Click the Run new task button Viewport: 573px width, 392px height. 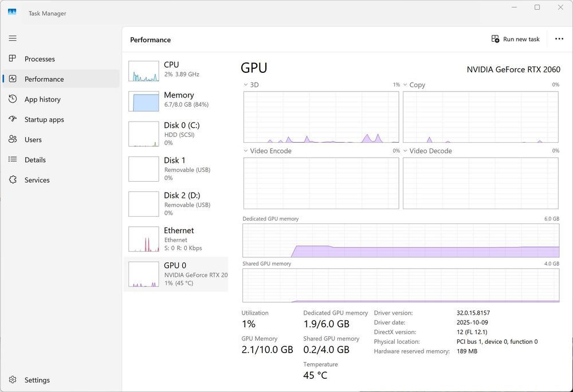(515, 39)
